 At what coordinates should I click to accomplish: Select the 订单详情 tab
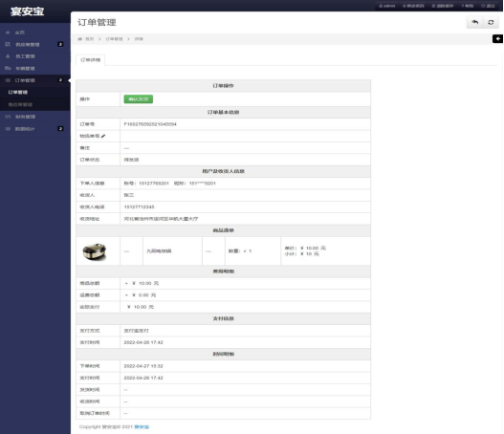90,60
